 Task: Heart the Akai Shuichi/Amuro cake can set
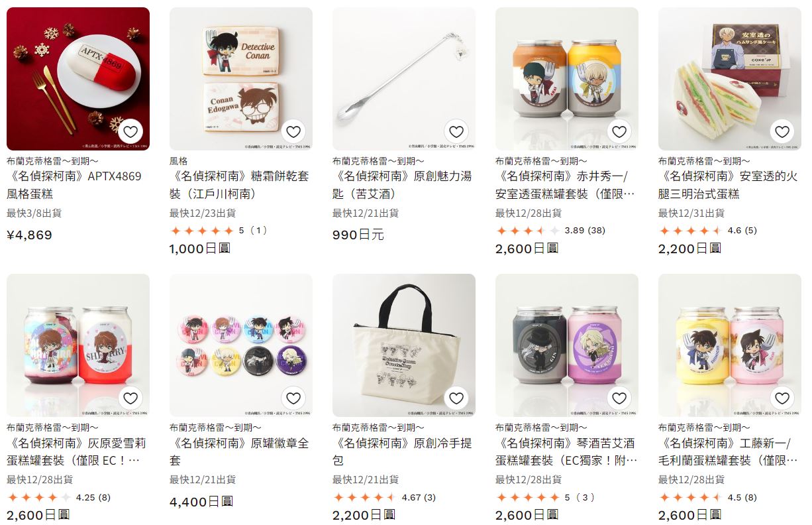coord(619,131)
